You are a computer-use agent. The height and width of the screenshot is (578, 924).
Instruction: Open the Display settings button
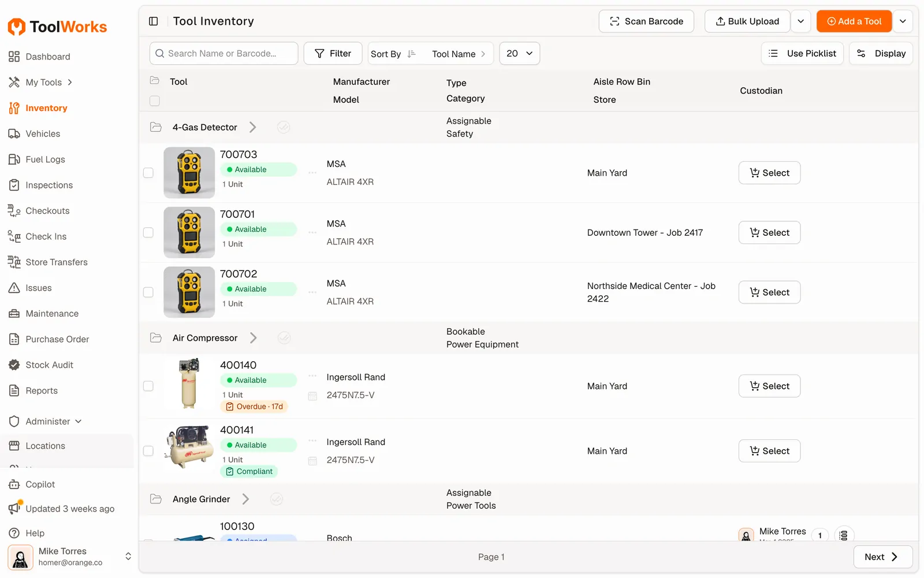pos(881,53)
